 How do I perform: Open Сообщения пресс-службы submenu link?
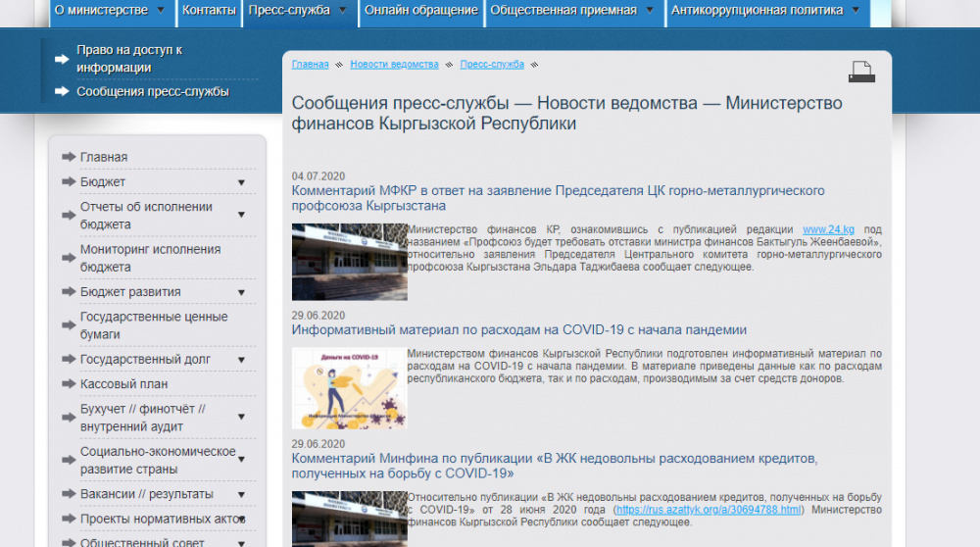(x=153, y=91)
